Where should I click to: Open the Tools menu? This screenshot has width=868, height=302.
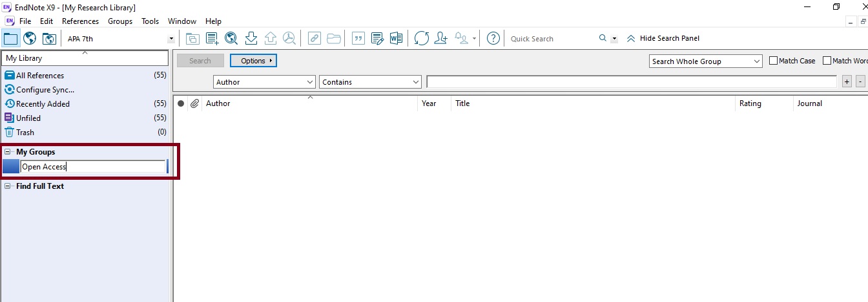tap(150, 21)
